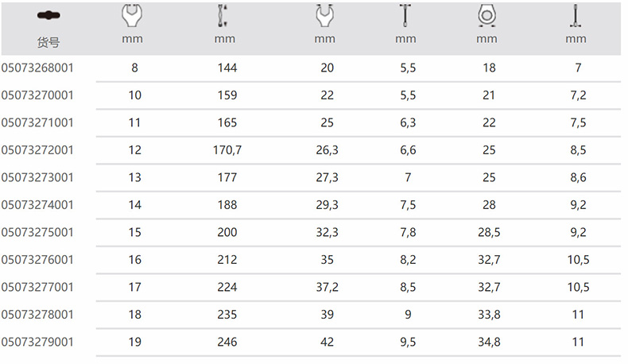Click the 170,7 length value

[227, 149]
